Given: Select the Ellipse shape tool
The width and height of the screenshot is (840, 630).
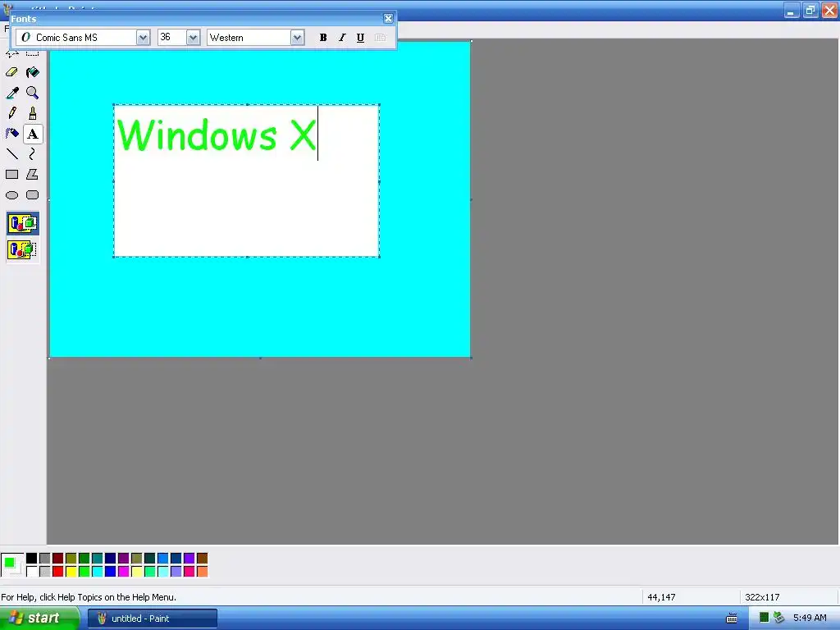Looking at the screenshot, I should pyautogui.click(x=11, y=195).
